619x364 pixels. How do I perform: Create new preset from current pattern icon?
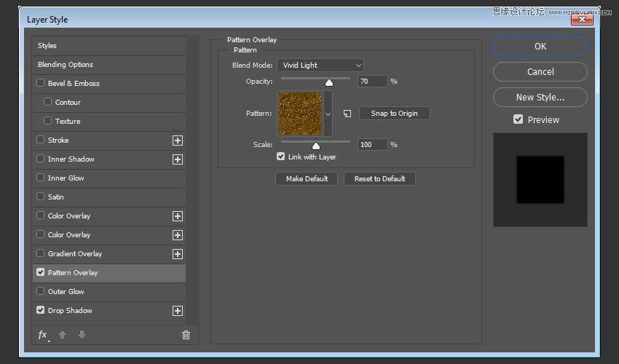(347, 114)
